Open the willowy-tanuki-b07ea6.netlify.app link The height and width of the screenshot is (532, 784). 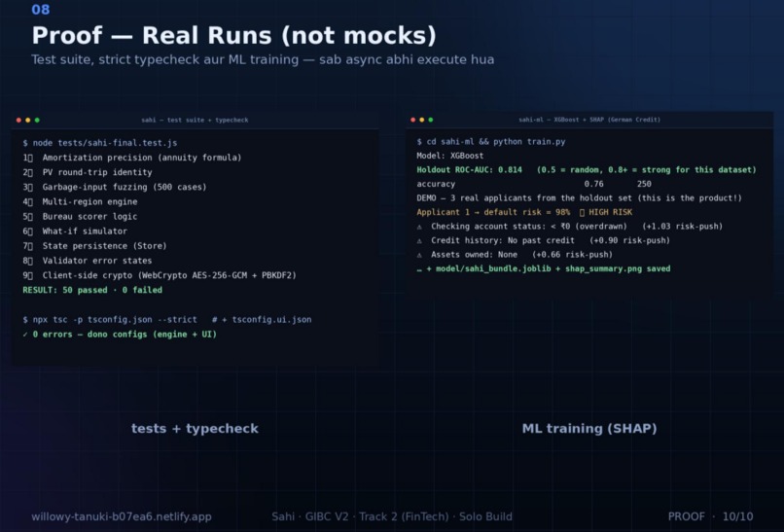(x=122, y=516)
